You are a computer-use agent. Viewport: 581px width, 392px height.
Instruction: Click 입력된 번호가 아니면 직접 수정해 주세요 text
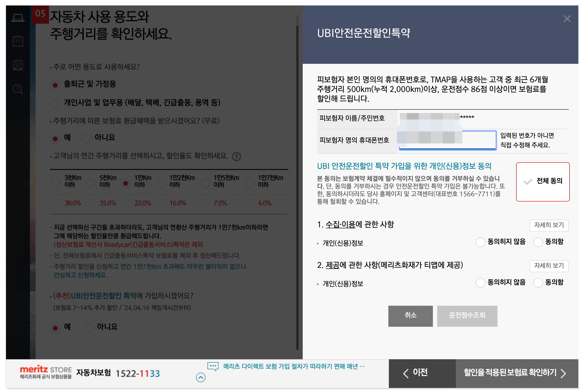pos(527,140)
